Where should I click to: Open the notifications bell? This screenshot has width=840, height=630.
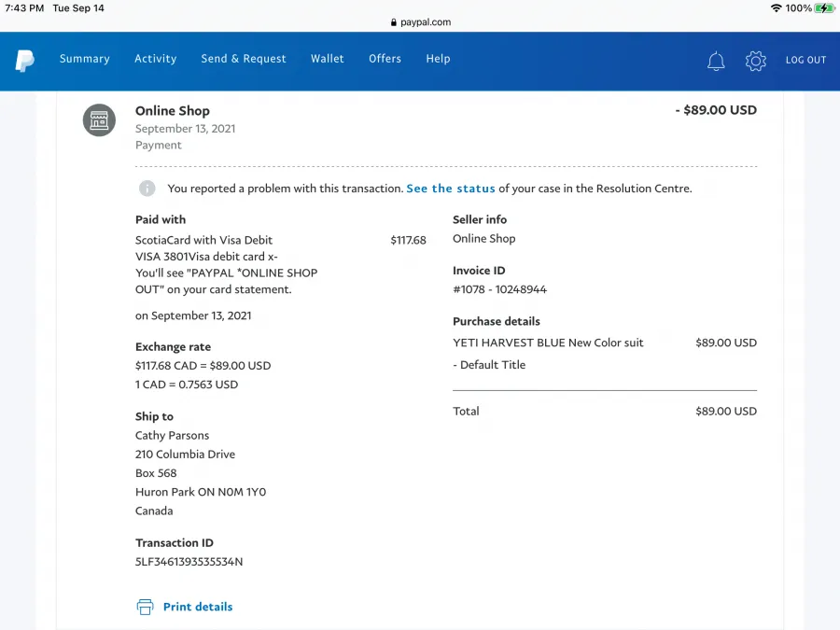coord(716,61)
